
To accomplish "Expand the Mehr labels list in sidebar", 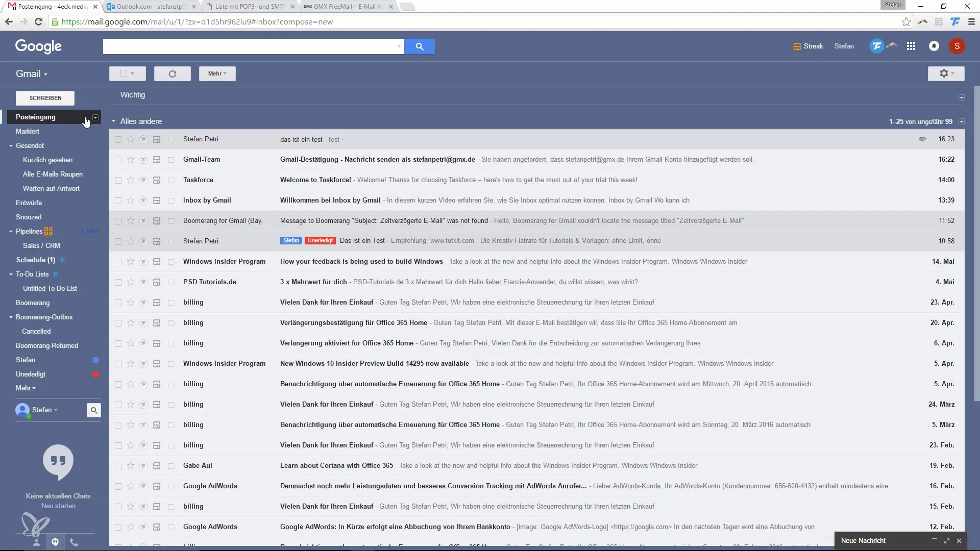I will (26, 388).
